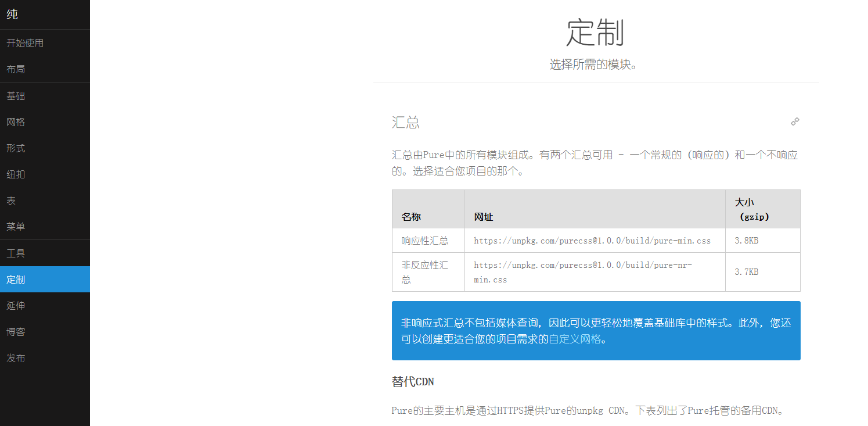Screen dimensions: 868x426
Task: Select 工具 sidebar item
Action: coord(45,253)
